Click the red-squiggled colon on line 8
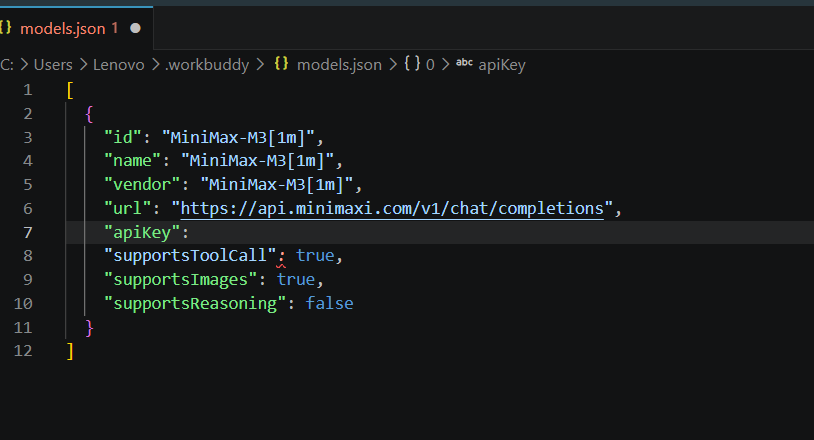Image resolution: width=814 pixels, height=440 pixels. coord(281,256)
